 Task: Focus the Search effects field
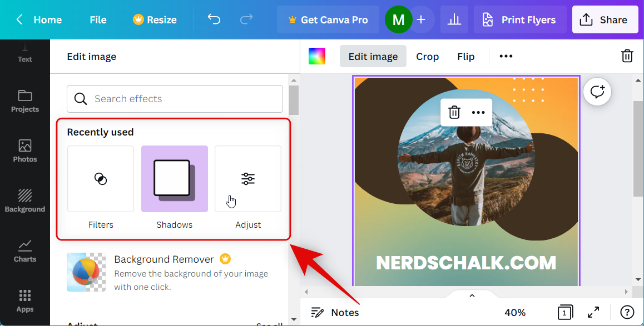pos(175,99)
